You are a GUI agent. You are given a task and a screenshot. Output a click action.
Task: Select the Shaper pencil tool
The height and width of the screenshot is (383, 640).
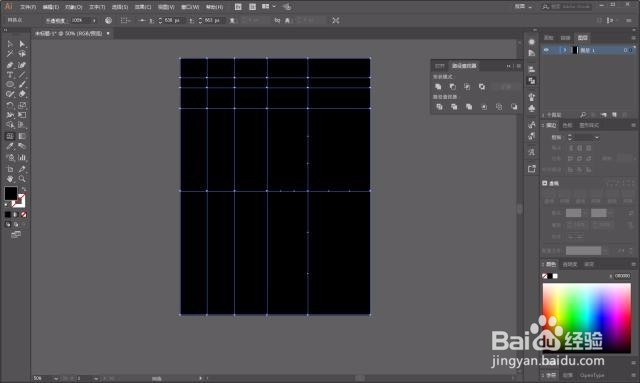(x=10, y=94)
